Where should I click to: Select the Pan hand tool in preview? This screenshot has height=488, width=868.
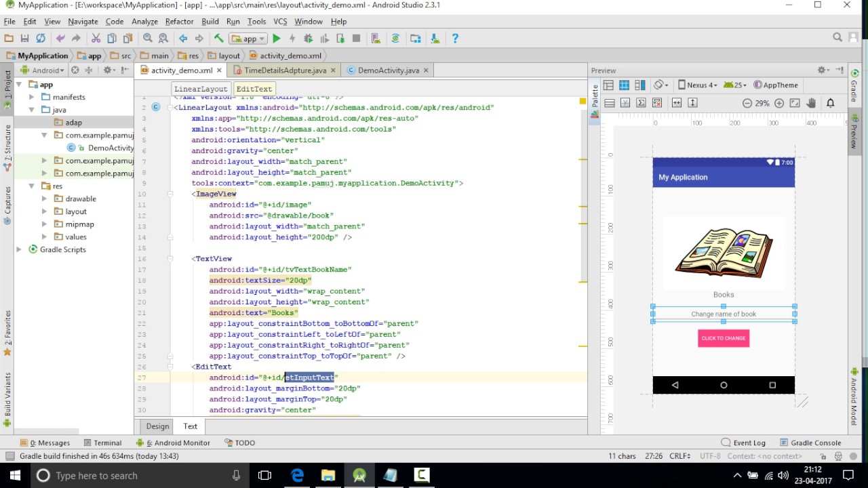811,103
